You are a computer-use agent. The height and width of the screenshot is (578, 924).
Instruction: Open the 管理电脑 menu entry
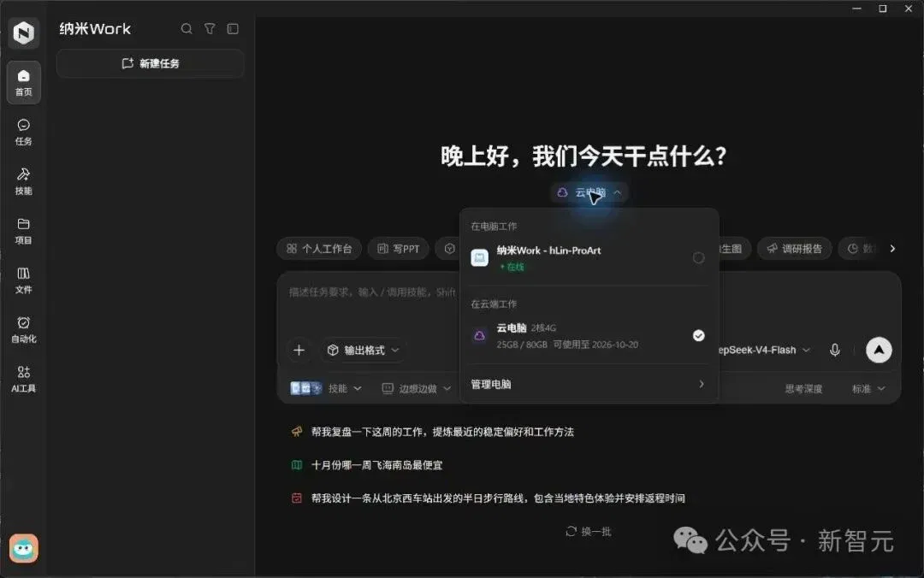point(589,384)
